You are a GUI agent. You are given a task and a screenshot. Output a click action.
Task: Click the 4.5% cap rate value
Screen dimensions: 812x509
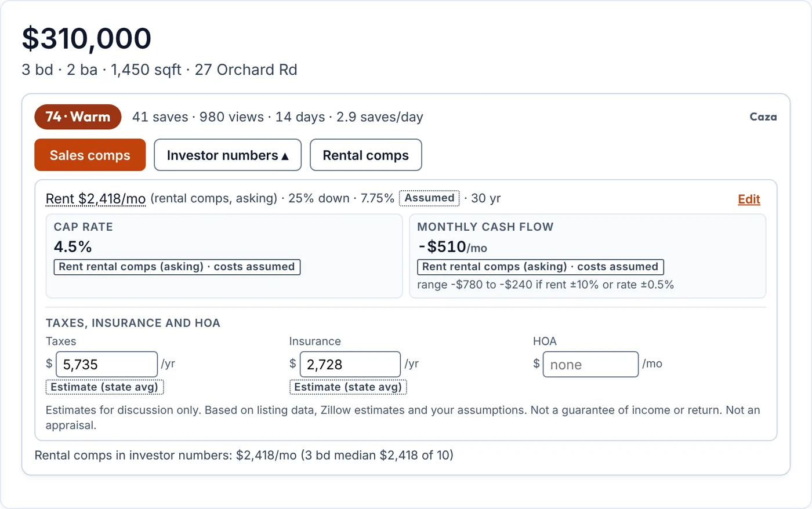pyautogui.click(x=72, y=246)
